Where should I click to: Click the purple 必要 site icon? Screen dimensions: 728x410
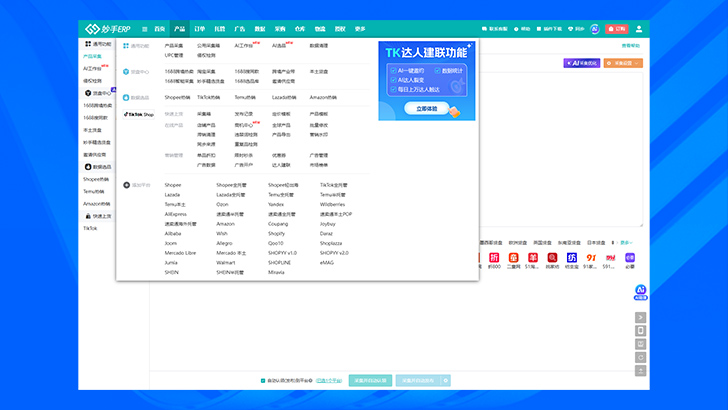630,258
